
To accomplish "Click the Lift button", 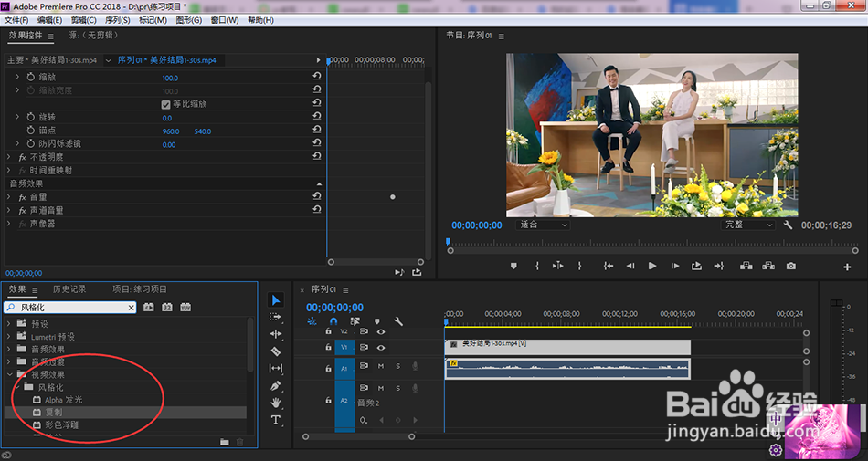I will point(746,266).
